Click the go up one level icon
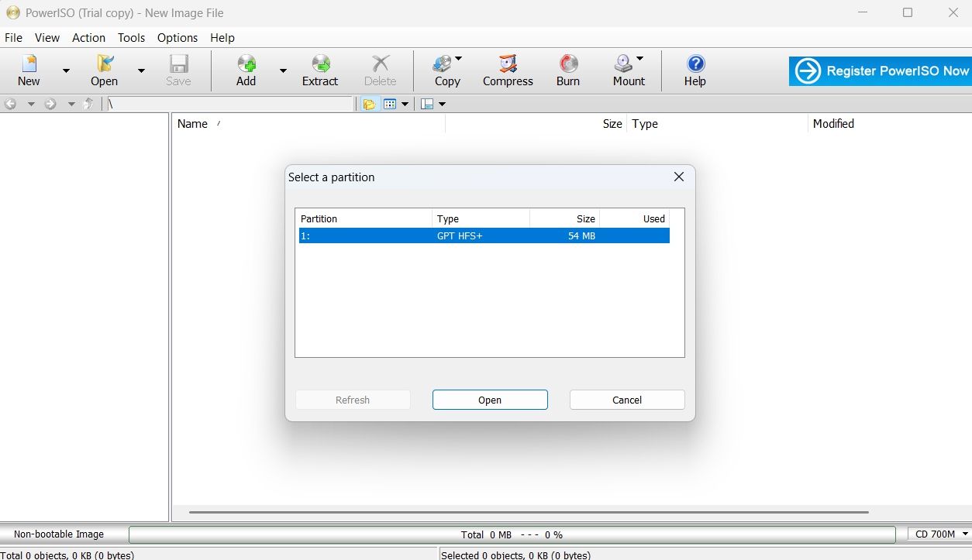Viewport: 972px width, 560px height. (x=88, y=103)
